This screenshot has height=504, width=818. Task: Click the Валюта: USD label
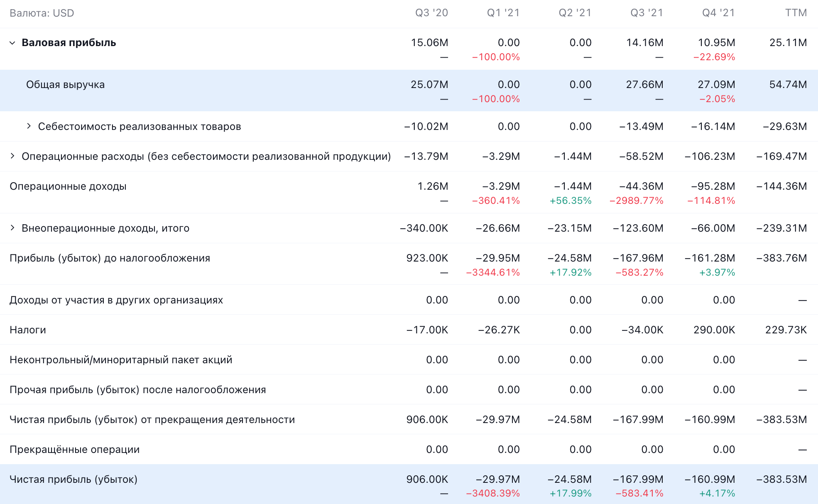(x=42, y=13)
